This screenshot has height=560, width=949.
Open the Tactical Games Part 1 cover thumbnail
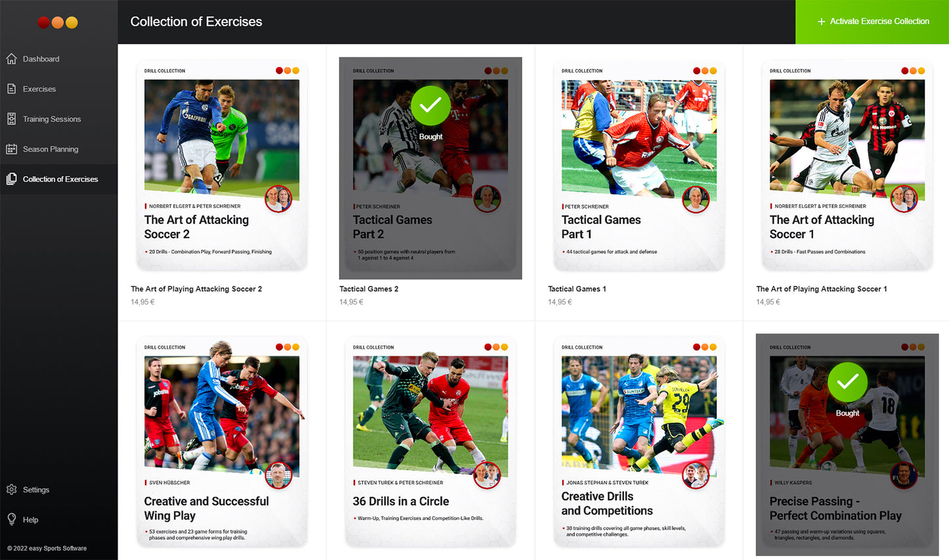pos(639,166)
